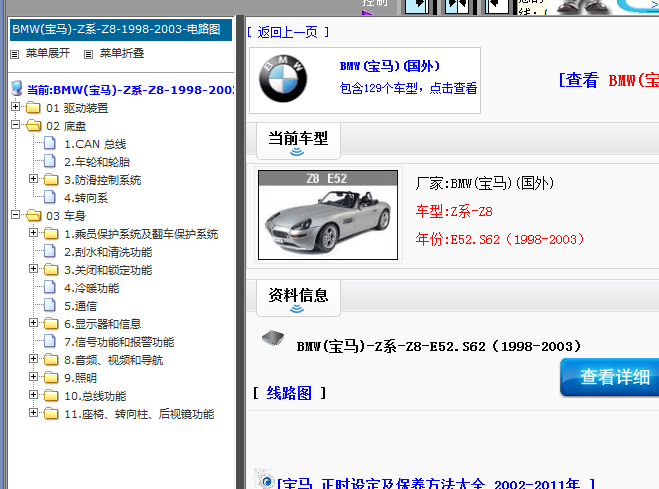659x489 pixels.
Task: Open the 宝马 正时设定及保养方法大全 link
Action: tap(435, 483)
